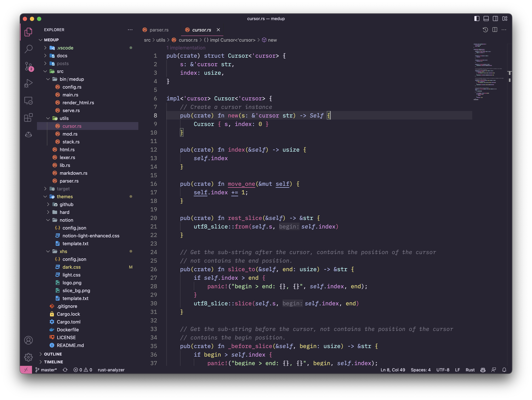Open the Accounts icon in activity bar
Viewport: 532px width, 400px height.
pyautogui.click(x=28, y=340)
